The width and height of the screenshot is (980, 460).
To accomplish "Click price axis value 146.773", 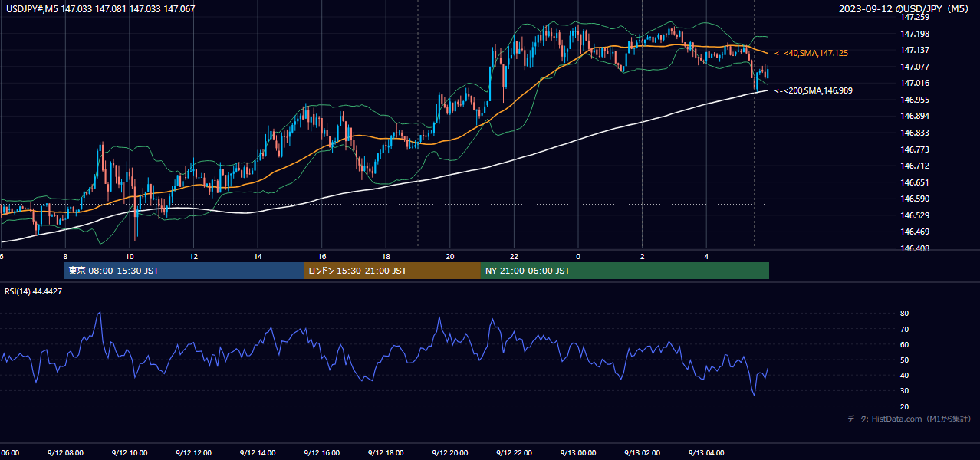I will tap(915, 149).
